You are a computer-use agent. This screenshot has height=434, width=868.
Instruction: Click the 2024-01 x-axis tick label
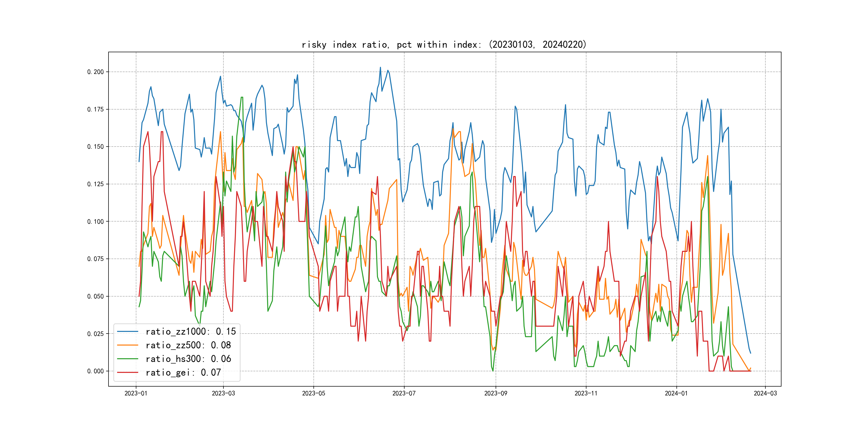(x=676, y=393)
